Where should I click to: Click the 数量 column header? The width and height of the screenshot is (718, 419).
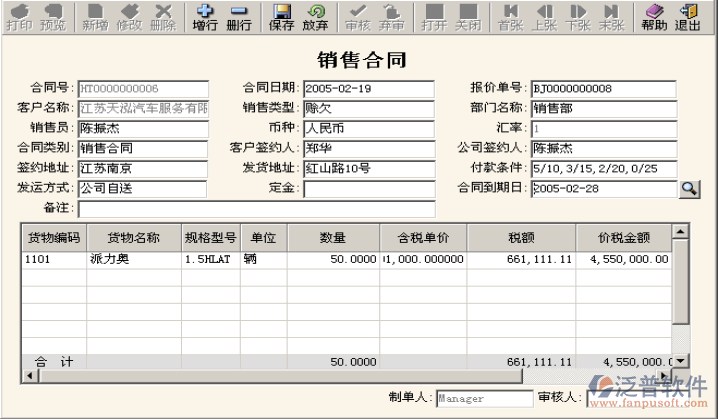(x=333, y=238)
